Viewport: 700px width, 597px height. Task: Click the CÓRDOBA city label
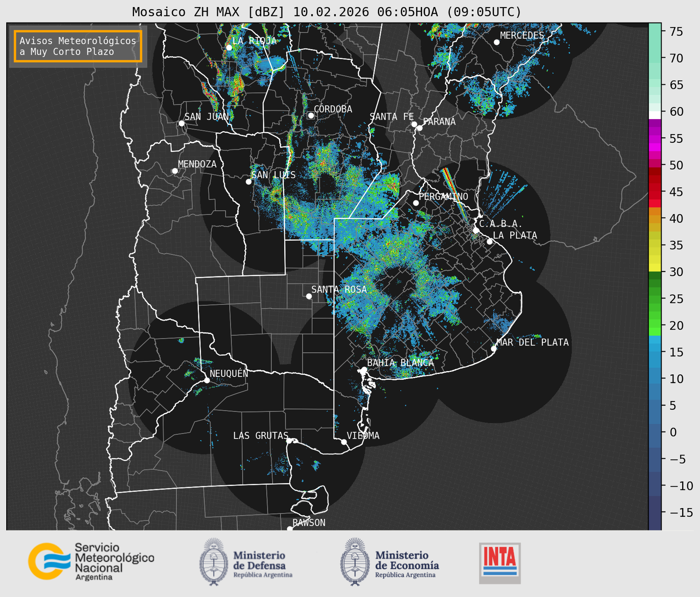coord(333,109)
